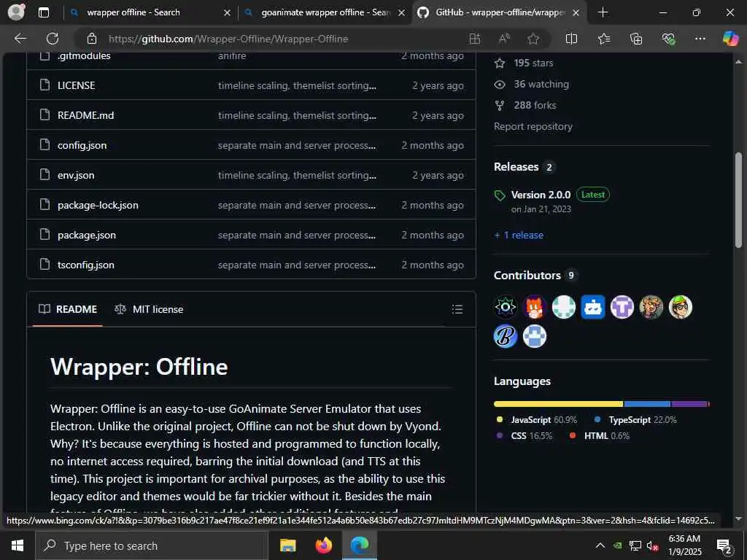Click the purple CSS language bar segment
The height and width of the screenshot is (560, 747).
tap(689, 404)
